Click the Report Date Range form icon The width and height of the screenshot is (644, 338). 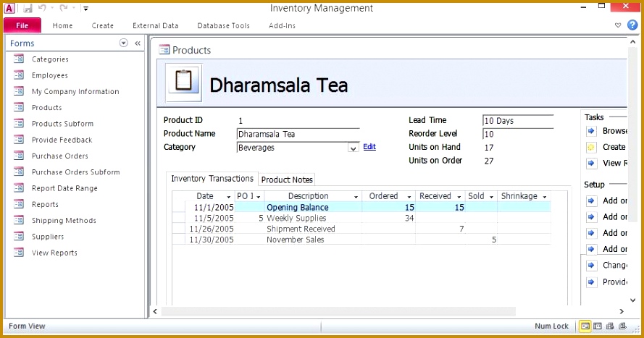(x=19, y=188)
